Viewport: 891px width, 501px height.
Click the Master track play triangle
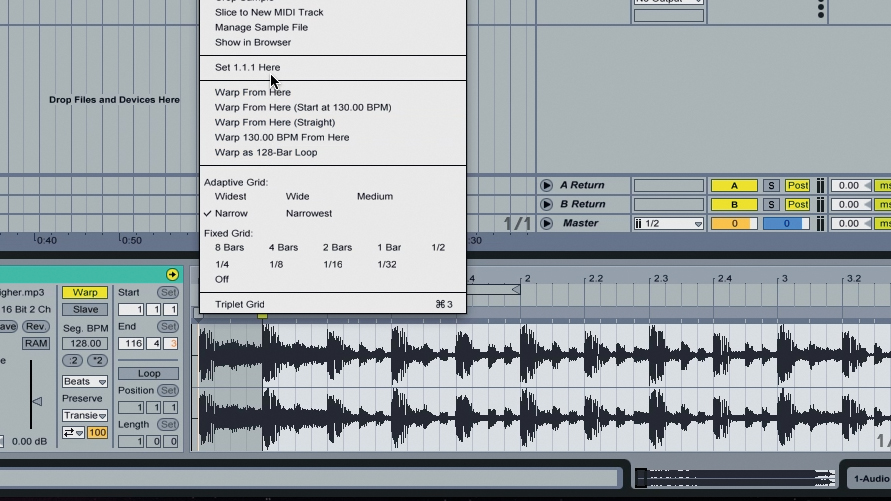(x=546, y=223)
